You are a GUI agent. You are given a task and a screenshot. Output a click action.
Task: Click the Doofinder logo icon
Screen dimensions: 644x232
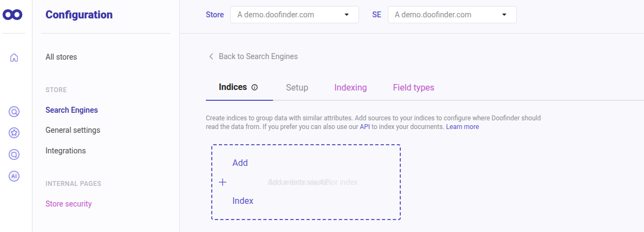pyautogui.click(x=12, y=15)
